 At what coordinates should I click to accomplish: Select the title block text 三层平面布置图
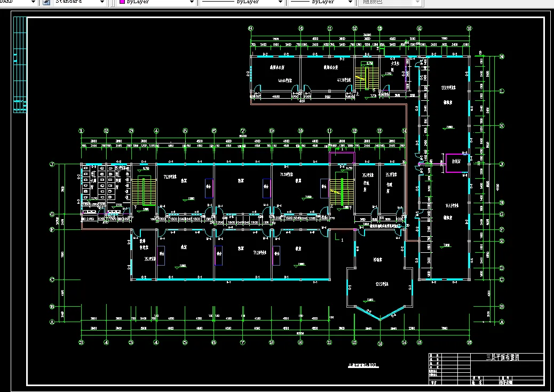[x=502, y=357]
